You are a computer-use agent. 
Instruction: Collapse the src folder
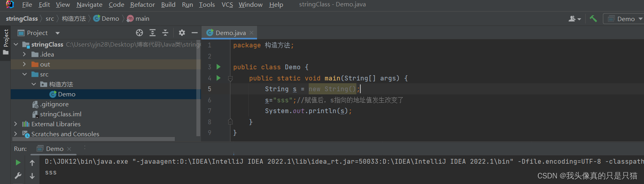(x=24, y=74)
